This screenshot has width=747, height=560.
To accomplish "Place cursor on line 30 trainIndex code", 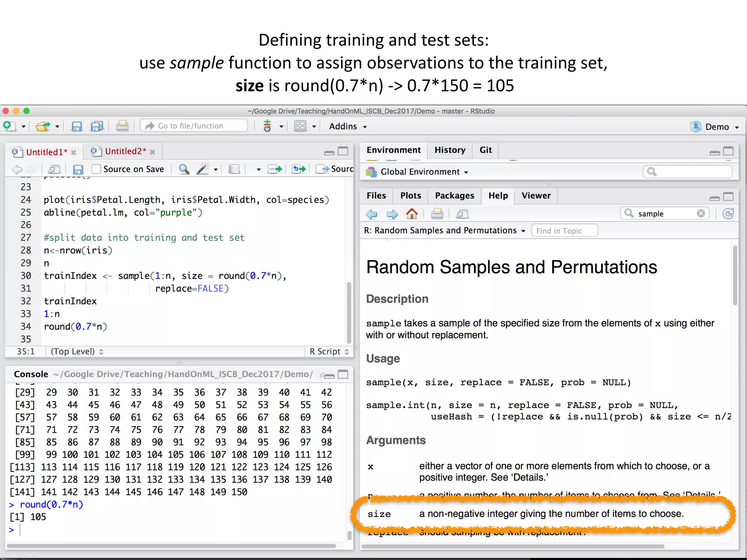I will (165, 276).
